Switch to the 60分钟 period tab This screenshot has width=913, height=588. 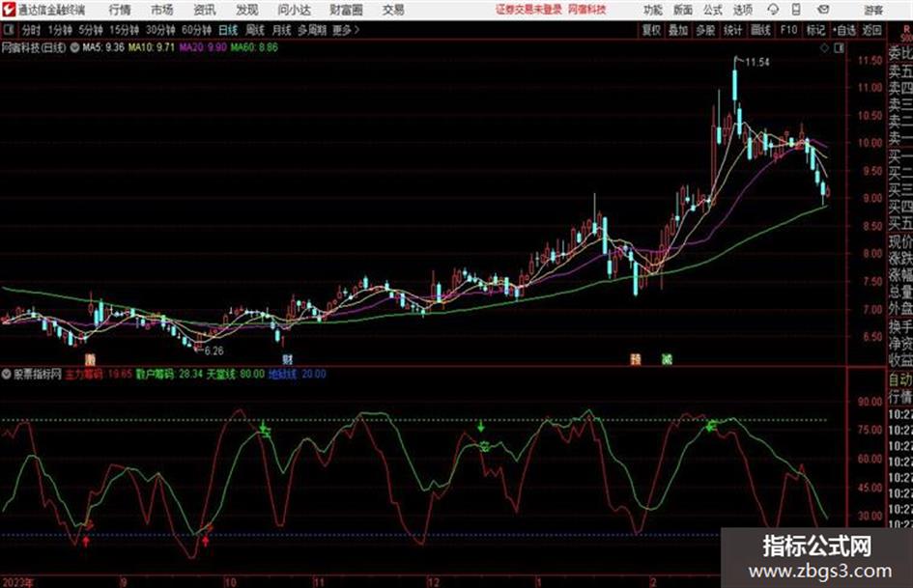(x=196, y=30)
